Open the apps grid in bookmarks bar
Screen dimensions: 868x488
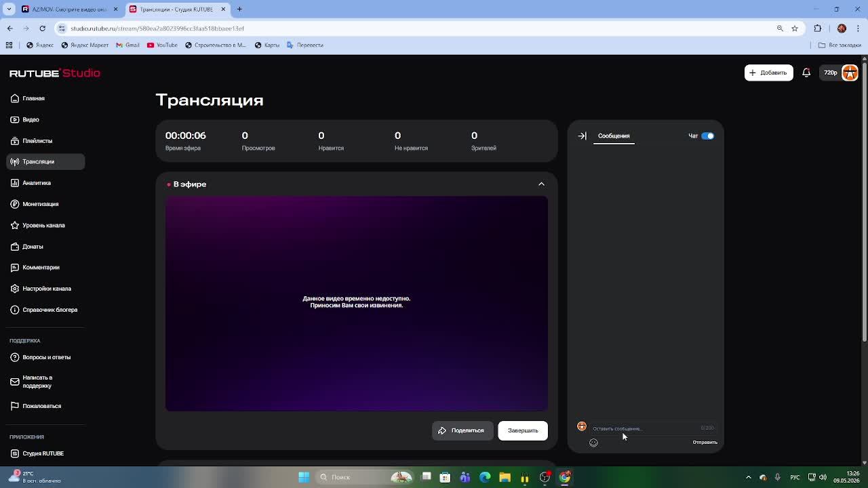click(9, 45)
